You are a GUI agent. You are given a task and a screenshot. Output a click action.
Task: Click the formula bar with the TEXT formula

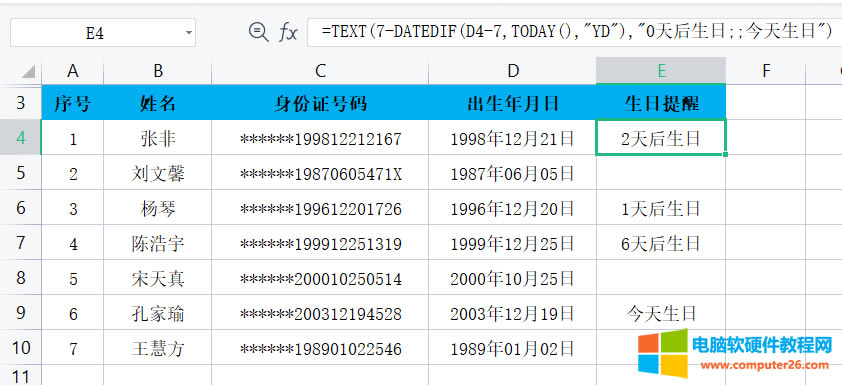point(574,32)
